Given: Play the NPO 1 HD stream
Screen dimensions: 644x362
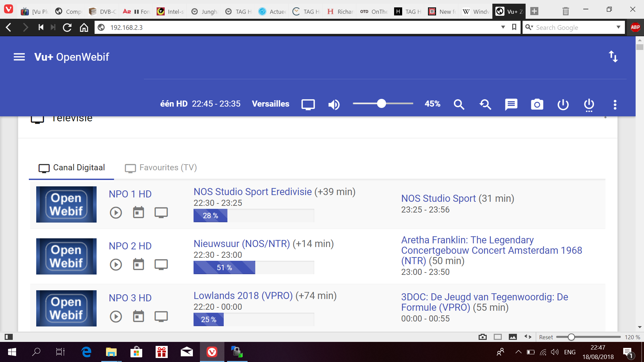Looking at the screenshot, I should pos(116,213).
